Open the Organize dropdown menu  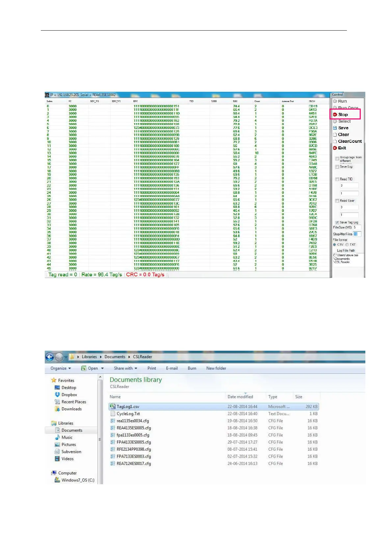(61, 368)
